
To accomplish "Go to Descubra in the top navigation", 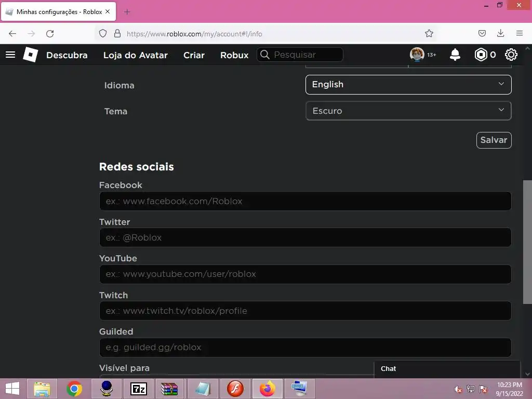I will point(67,55).
